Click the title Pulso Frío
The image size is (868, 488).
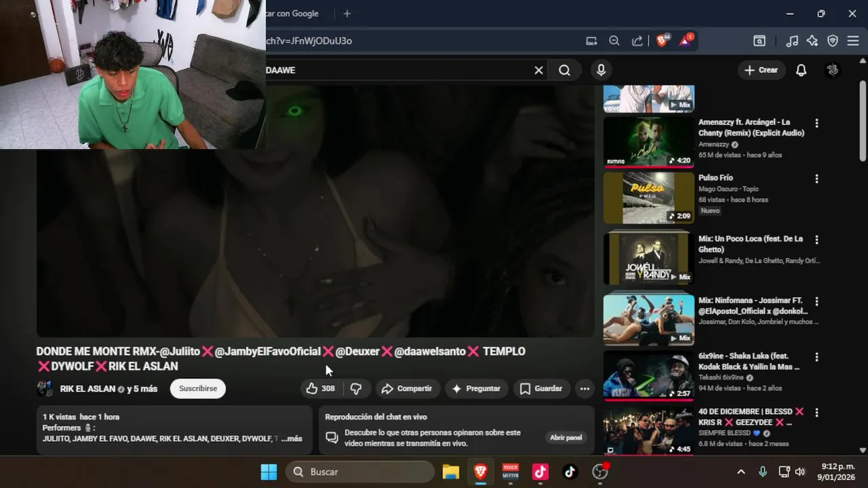coord(715,178)
